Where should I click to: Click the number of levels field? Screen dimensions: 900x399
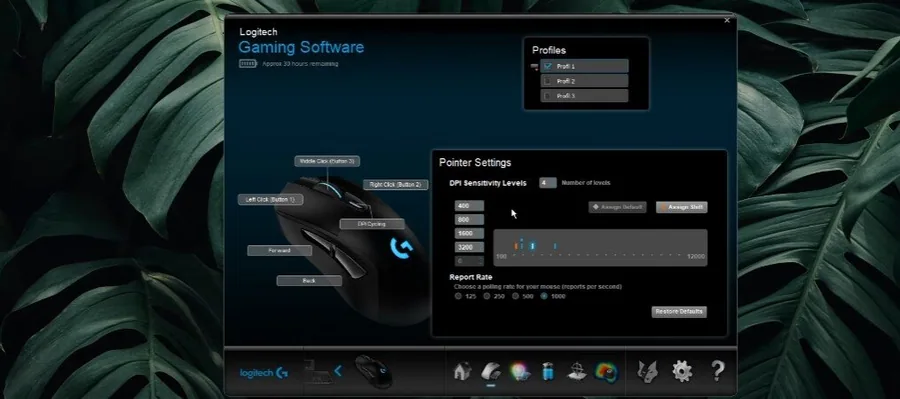pos(548,183)
